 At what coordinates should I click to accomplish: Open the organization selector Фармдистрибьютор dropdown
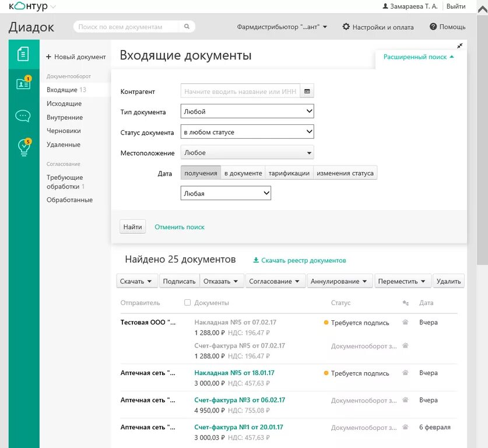click(x=282, y=27)
